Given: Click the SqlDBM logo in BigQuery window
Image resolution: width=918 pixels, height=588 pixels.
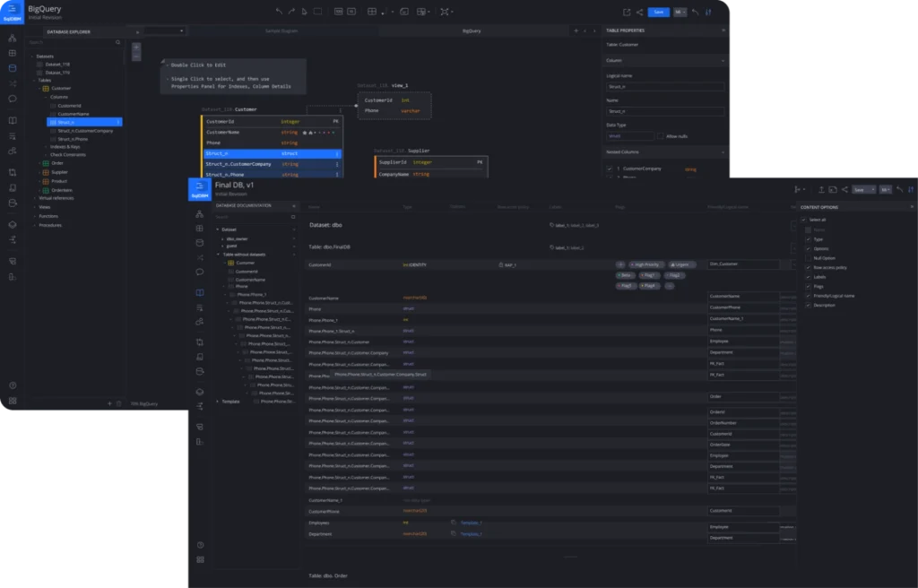Looking at the screenshot, I should pos(12,12).
